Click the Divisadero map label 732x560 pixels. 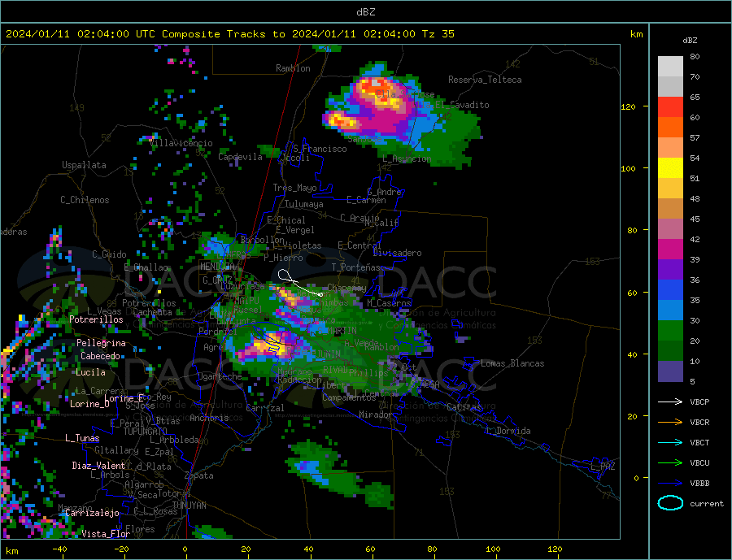point(397,253)
